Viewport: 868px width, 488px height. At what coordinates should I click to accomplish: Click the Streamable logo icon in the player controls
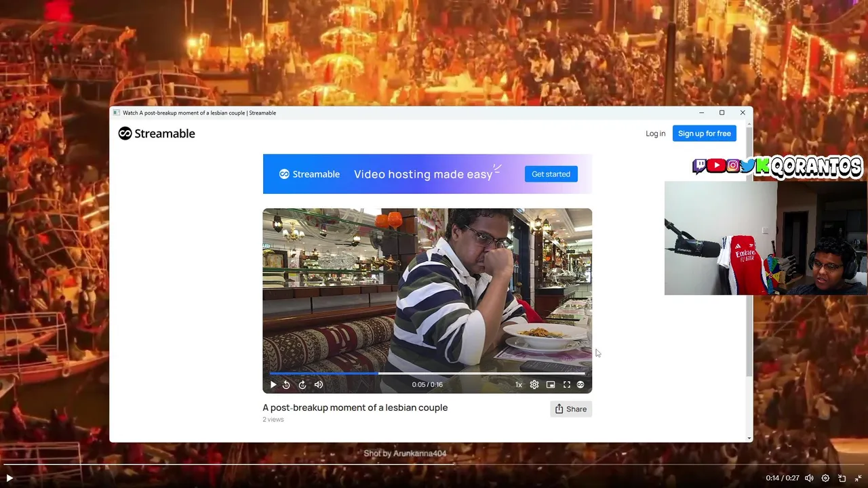580,384
